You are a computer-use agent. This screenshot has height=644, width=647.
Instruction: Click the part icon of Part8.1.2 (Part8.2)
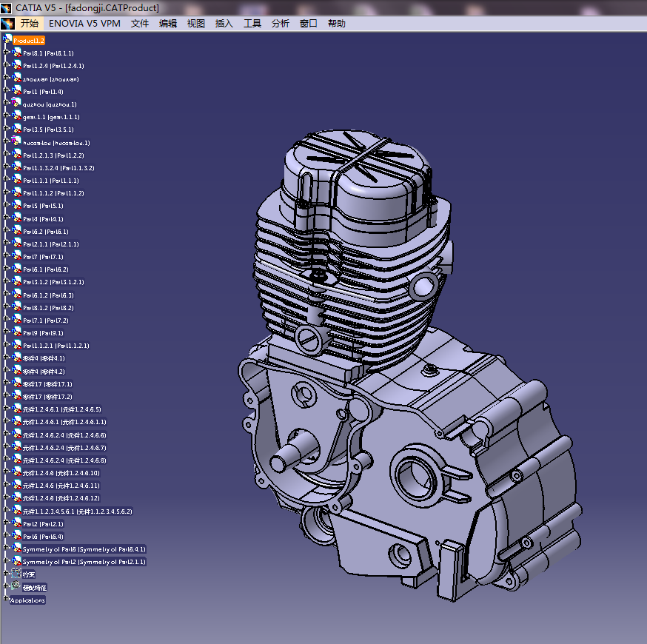click(16, 307)
